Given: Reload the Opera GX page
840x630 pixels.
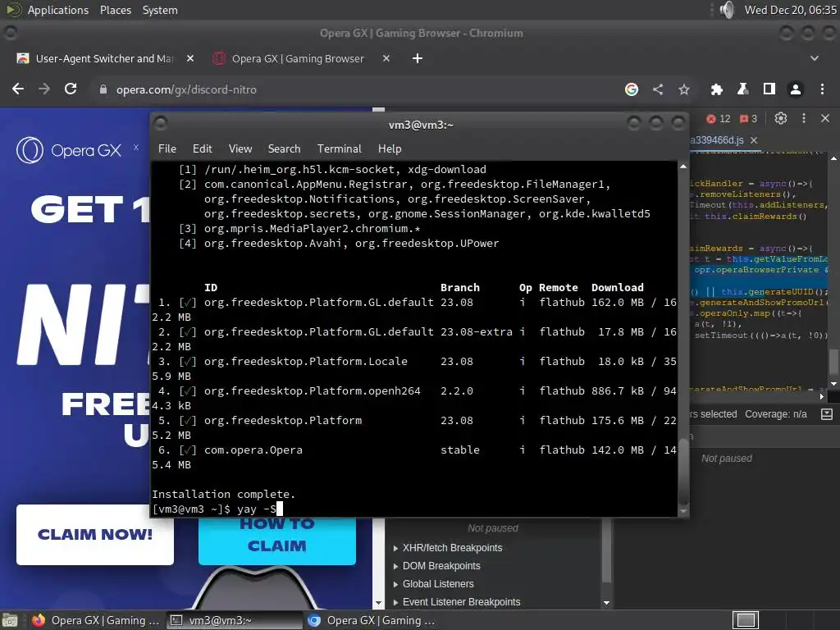Looking at the screenshot, I should [x=71, y=89].
